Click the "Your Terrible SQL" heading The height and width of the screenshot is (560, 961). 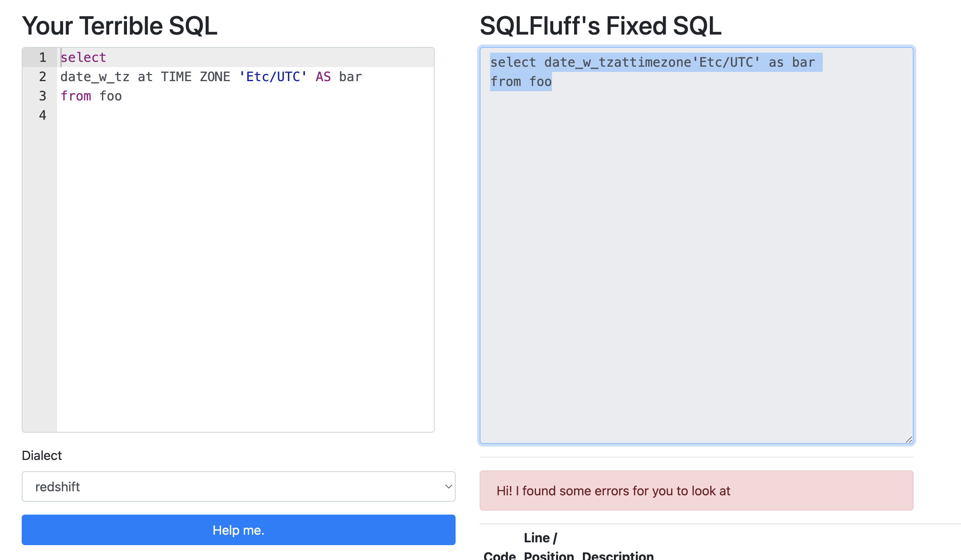pos(120,25)
